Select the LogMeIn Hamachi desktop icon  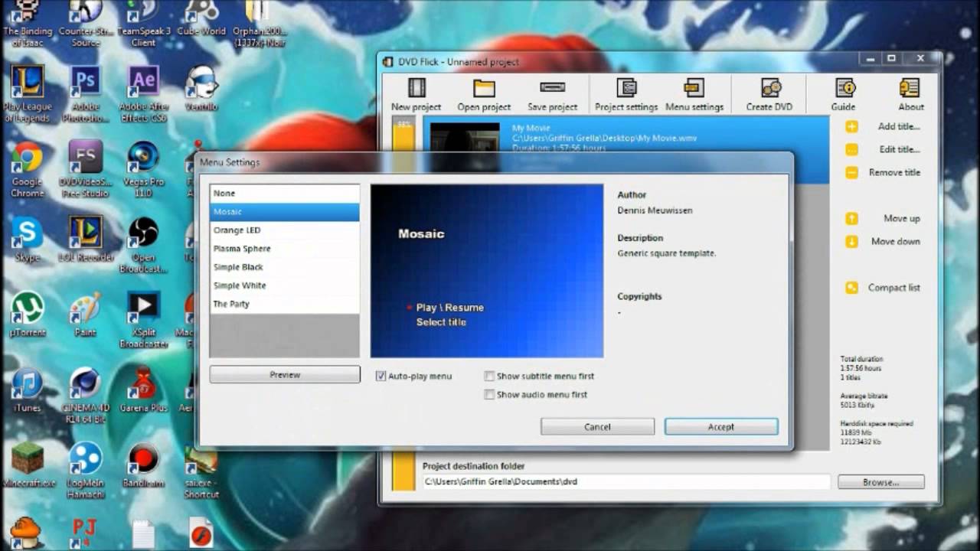(86, 471)
